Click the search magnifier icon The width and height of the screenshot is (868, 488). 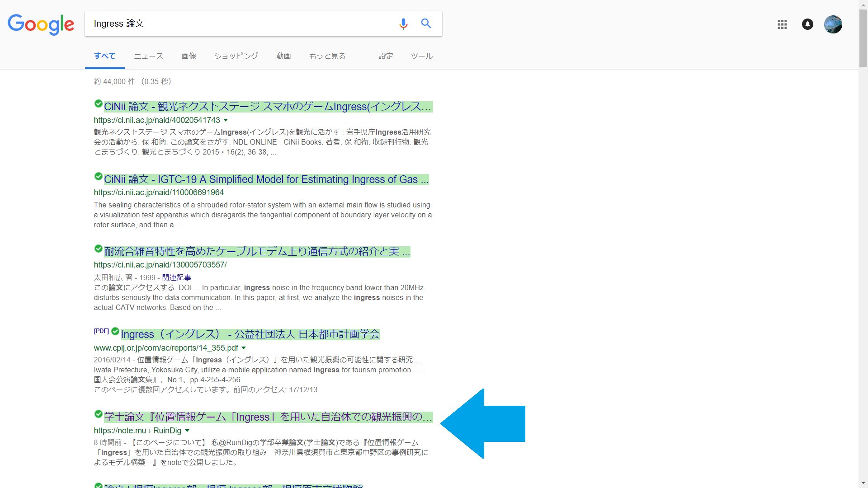tap(425, 23)
